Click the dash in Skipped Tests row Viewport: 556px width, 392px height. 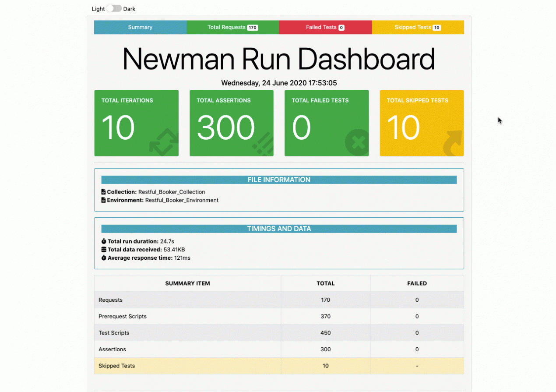[x=417, y=366]
